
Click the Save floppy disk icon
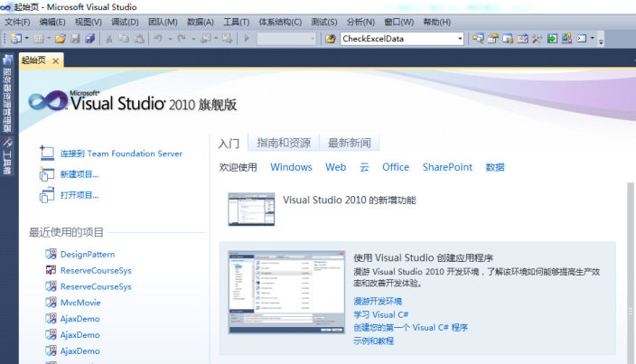[76, 39]
